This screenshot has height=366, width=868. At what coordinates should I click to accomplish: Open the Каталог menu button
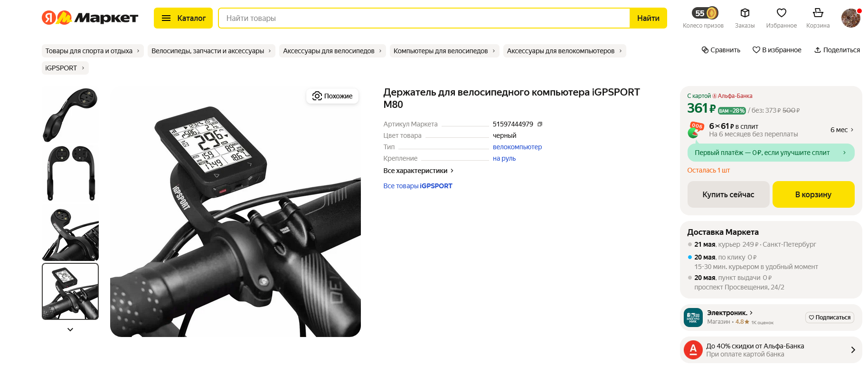[x=183, y=18]
